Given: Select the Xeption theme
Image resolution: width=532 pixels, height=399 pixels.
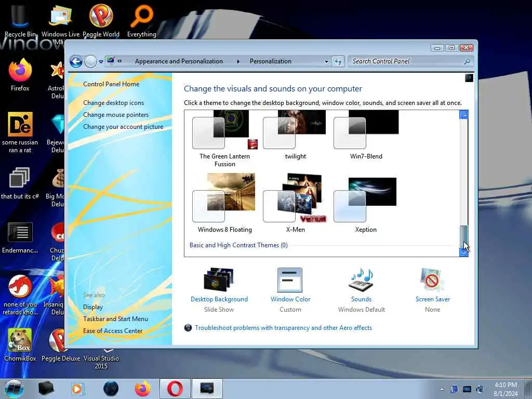Looking at the screenshot, I should point(366,205).
